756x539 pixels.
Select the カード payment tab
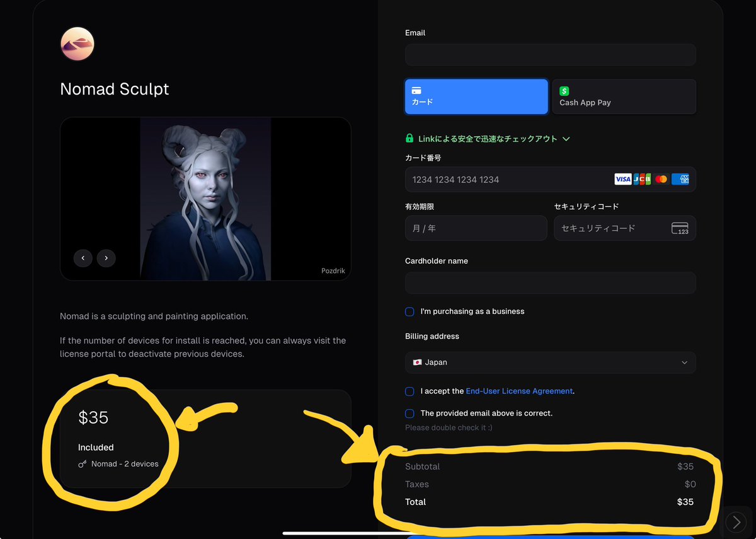(476, 96)
